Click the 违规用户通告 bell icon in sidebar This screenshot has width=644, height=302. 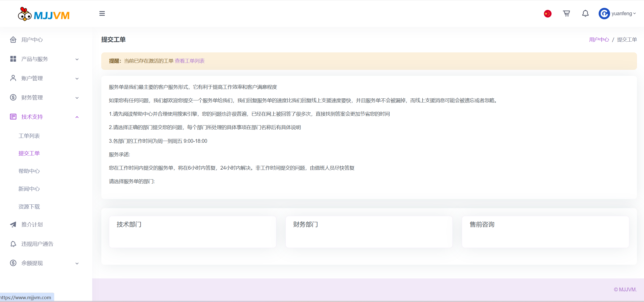coord(13,244)
